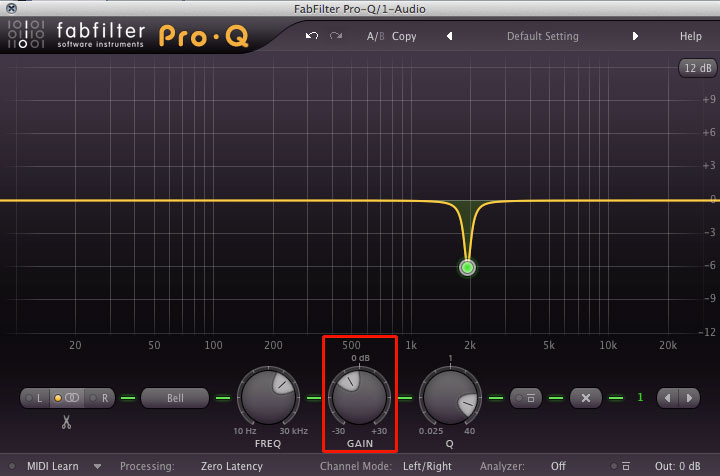
Task: Open the Bell filter shape dropdown
Action: (175, 398)
